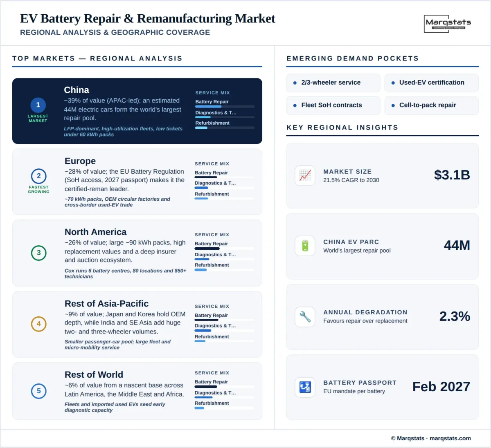Click the Feb 2027 passport date
This screenshot has height=448, width=491.
[x=441, y=387]
